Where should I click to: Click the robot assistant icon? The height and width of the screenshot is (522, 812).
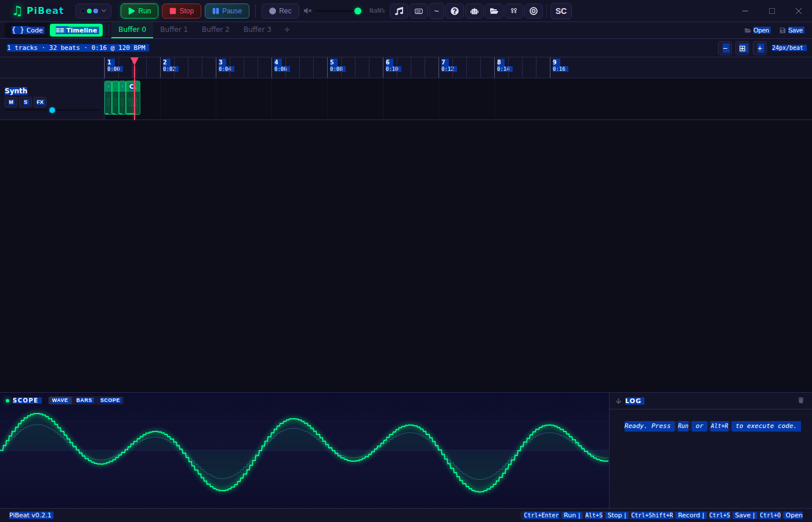click(474, 11)
